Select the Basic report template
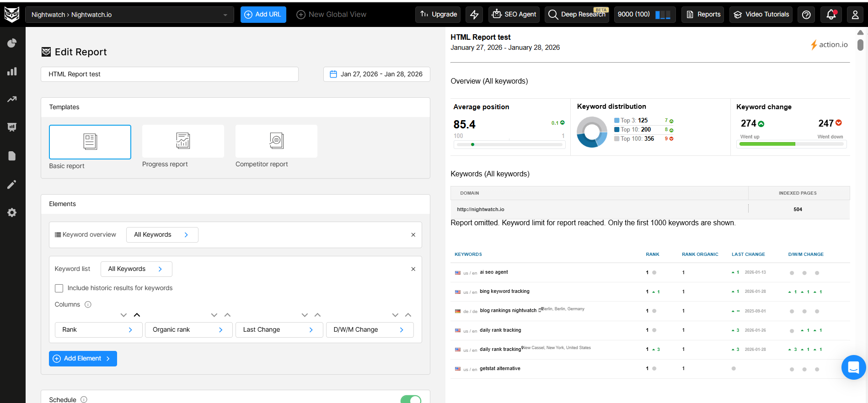This screenshot has width=868, height=403. (x=90, y=142)
